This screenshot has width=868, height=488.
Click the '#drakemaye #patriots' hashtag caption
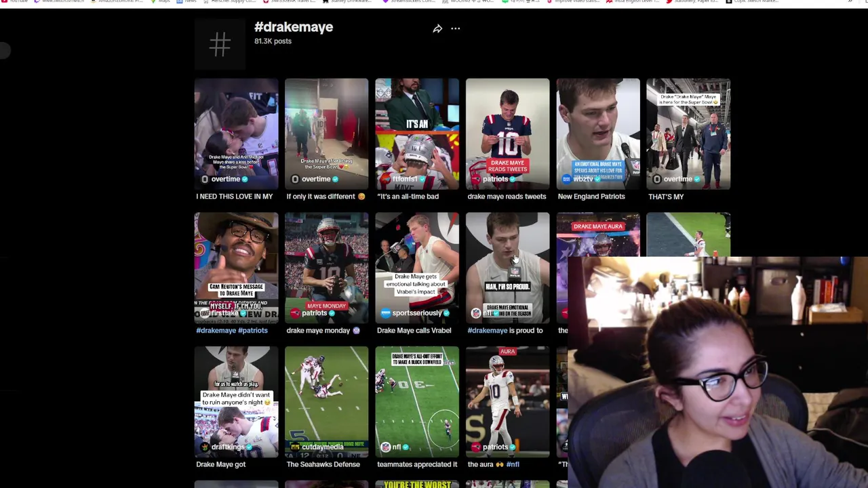point(232,331)
